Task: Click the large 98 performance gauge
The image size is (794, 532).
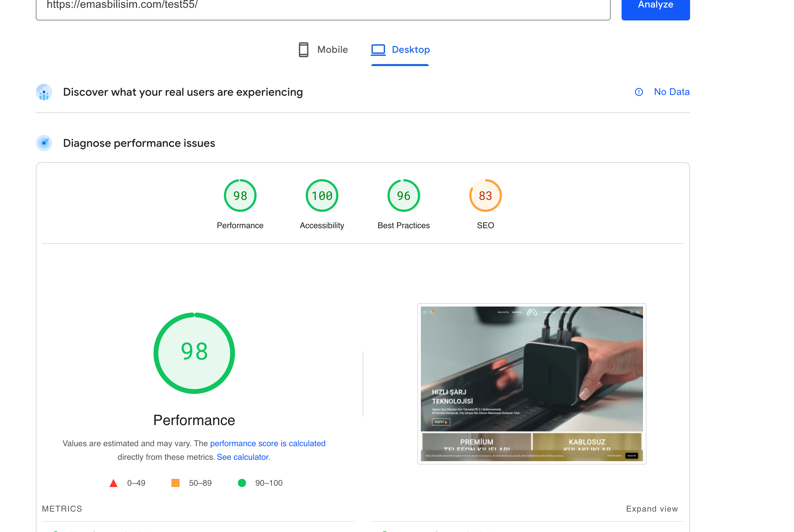Action: pos(194,353)
